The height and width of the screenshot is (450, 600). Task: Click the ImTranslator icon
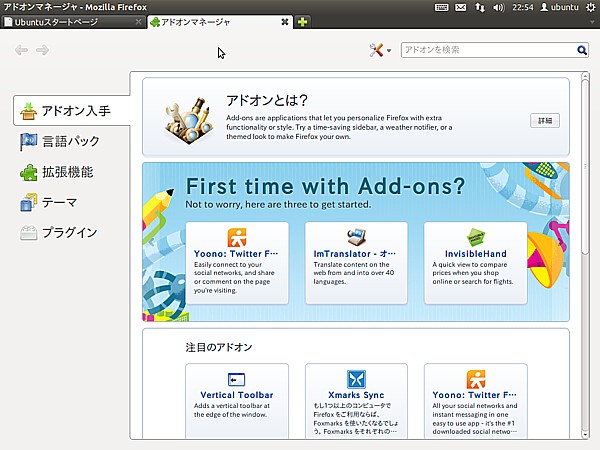tap(356, 237)
